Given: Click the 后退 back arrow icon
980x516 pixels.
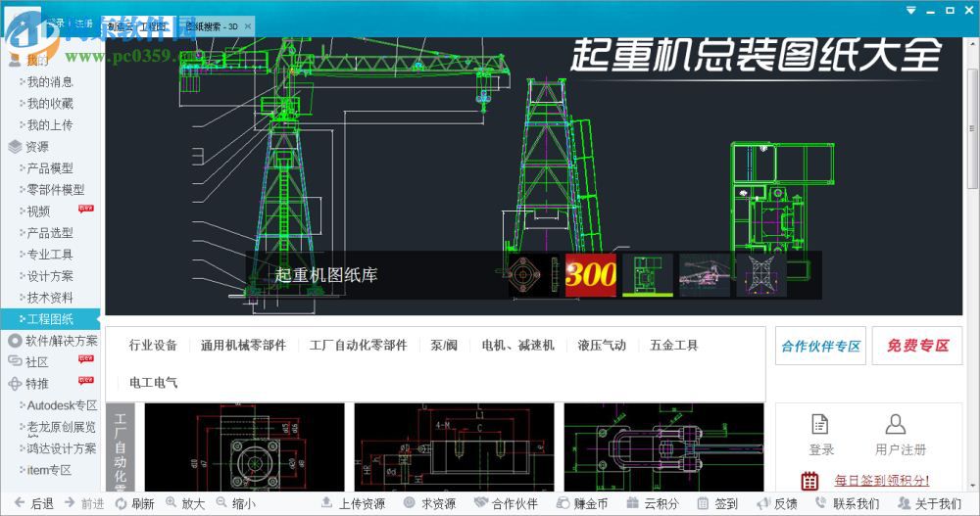Looking at the screenshot, I should point(20,502).
